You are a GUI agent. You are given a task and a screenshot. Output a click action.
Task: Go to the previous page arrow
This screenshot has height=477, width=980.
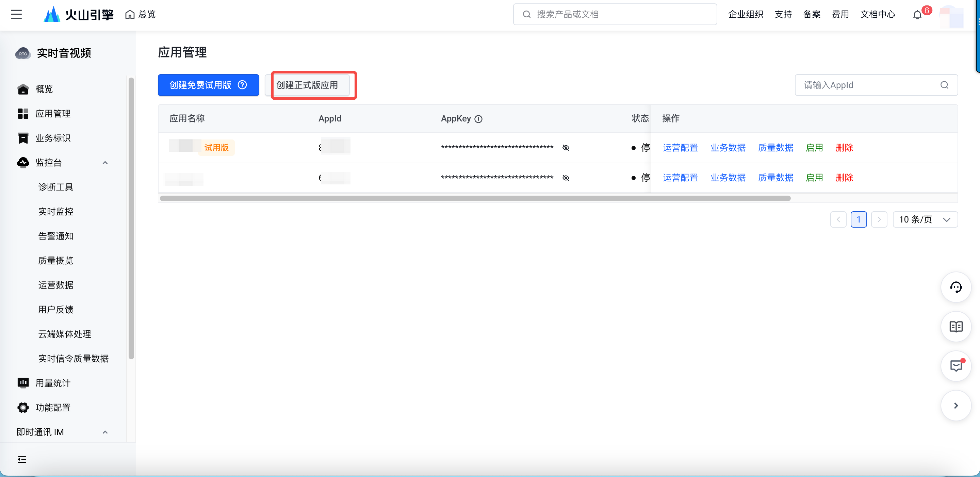[838, 219]
